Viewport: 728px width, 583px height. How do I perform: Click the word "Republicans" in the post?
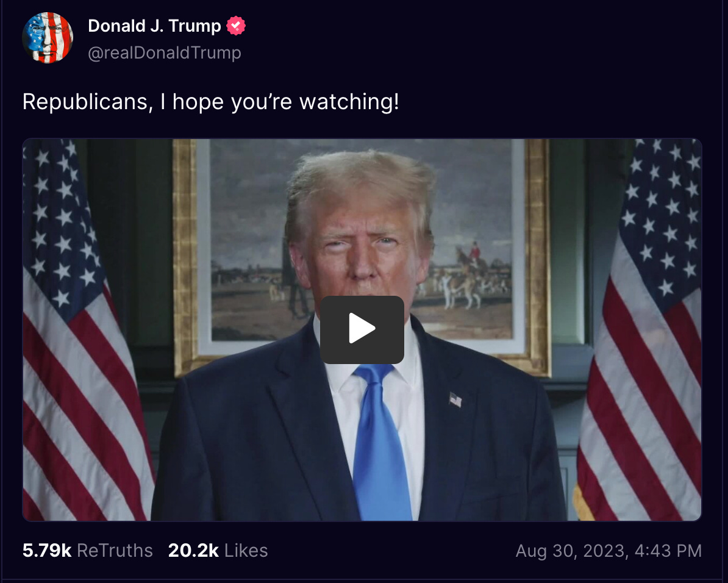pyautogui.click(x=85, y=102)
